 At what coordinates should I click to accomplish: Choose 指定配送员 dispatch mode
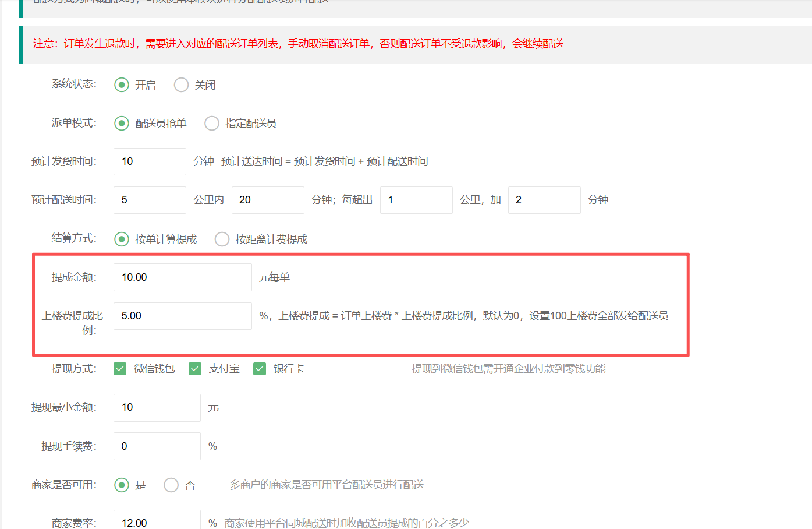(x=212, y=124)
